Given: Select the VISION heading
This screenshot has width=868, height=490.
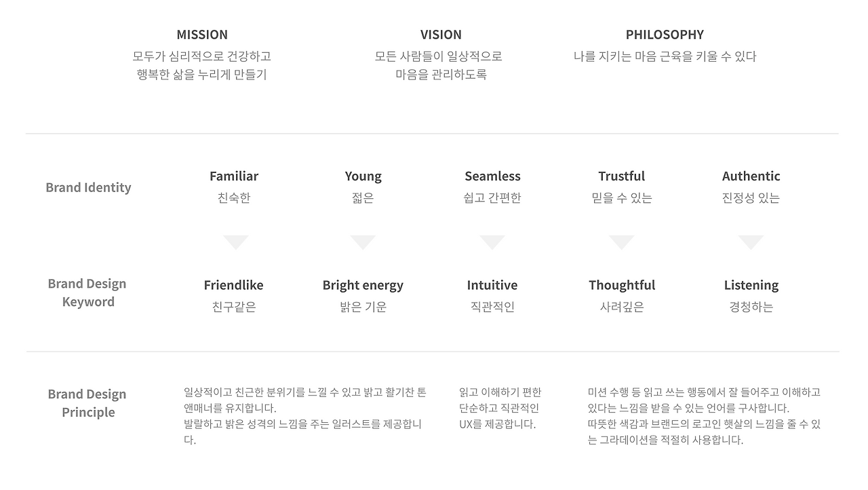Looking at the screenshot, I should tap(441, 35).
